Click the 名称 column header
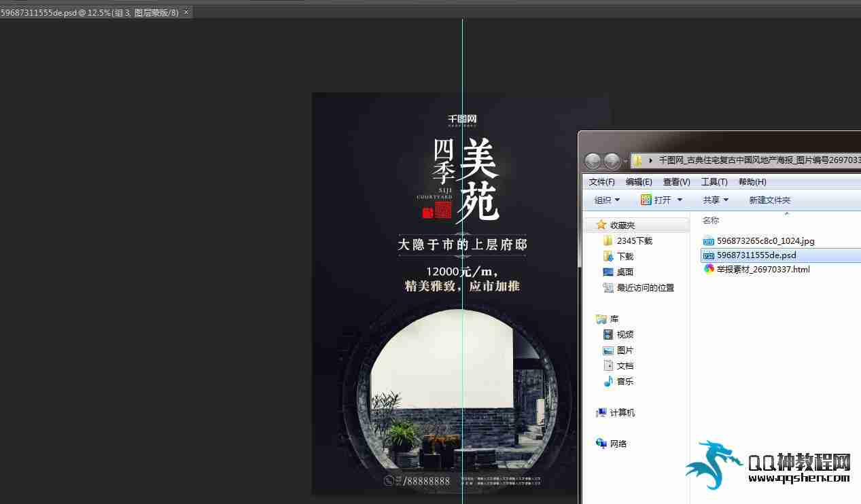This screenshot has height=504, width=861. click(x=711, y=221)
